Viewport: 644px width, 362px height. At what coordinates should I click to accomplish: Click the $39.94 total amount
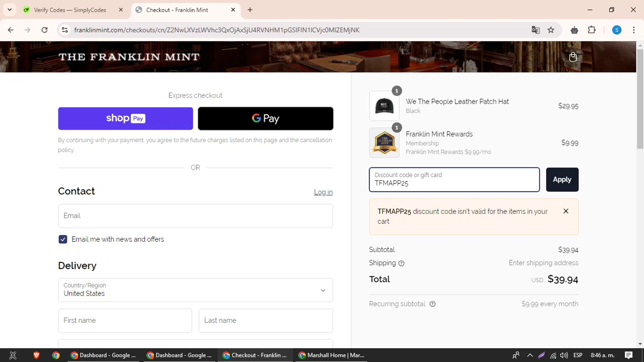coord(563,280)
